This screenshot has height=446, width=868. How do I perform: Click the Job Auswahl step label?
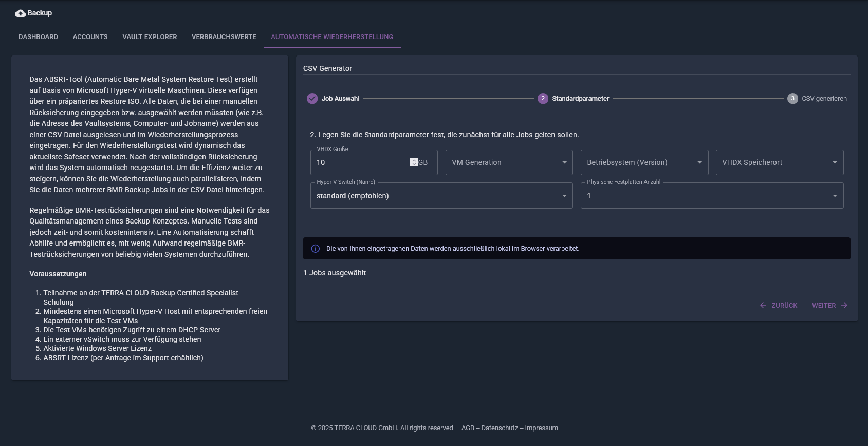coord(340,99)
